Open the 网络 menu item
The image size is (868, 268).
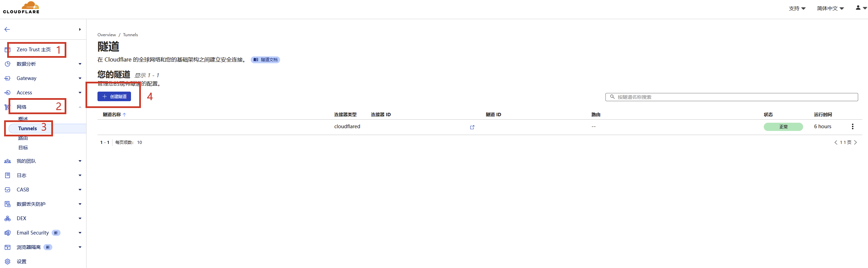click(22, 107)
